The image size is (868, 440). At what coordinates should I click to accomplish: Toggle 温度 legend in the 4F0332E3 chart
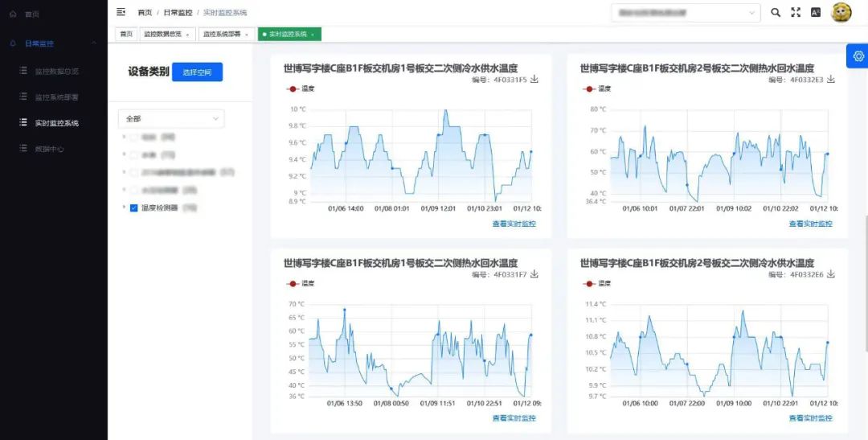(596, 88)
